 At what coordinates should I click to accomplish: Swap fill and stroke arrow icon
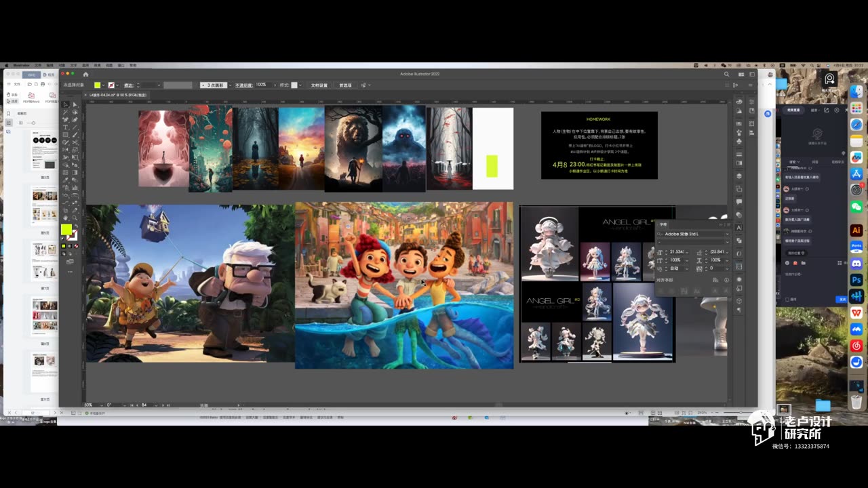pyautogui.click(x=75, y=226)
